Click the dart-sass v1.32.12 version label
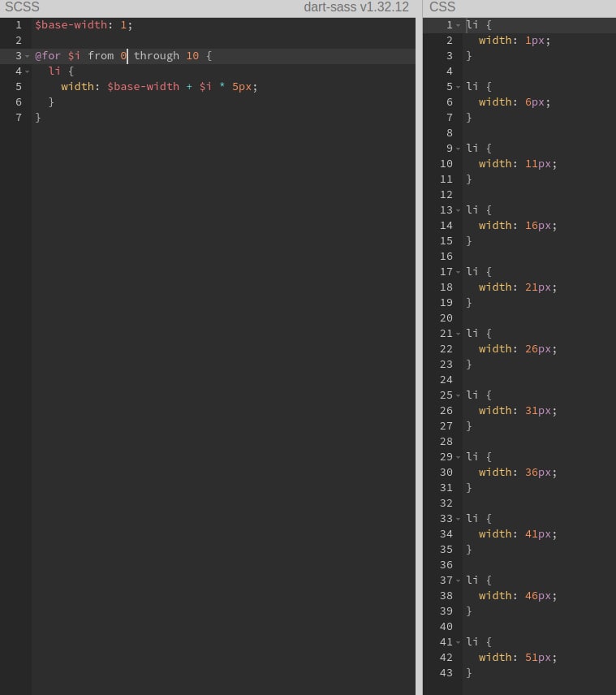The width and height of the screenshot is (616, 695). tap(356, 6)
